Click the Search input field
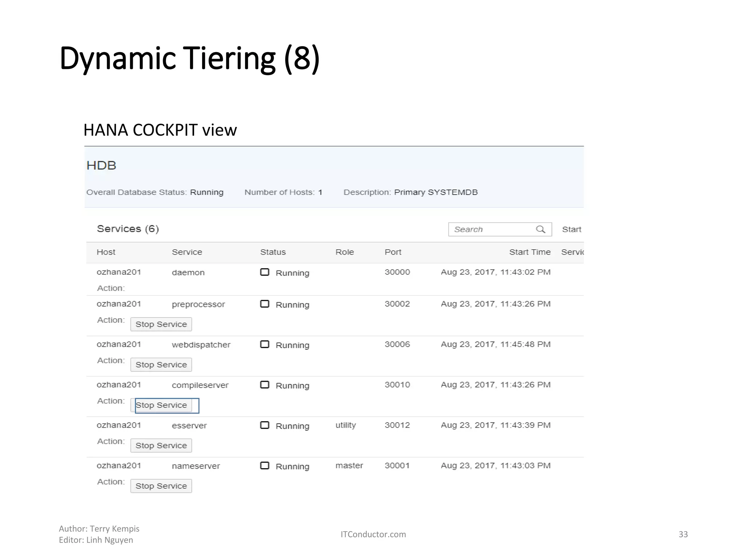This screenshot has height=560, width=747. pos(500,229)
